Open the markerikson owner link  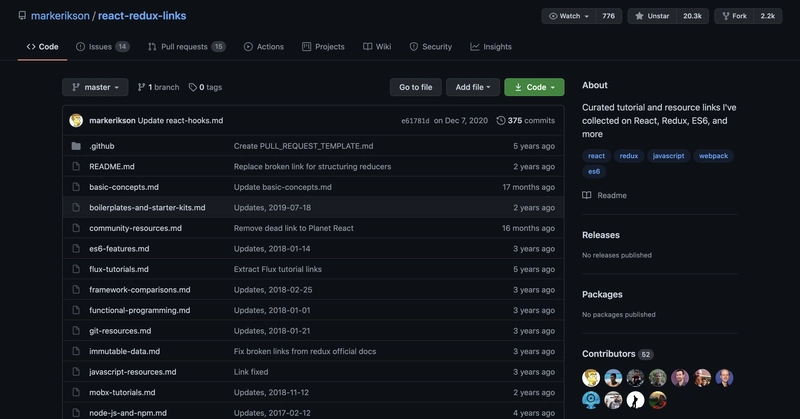coord(60,16)
